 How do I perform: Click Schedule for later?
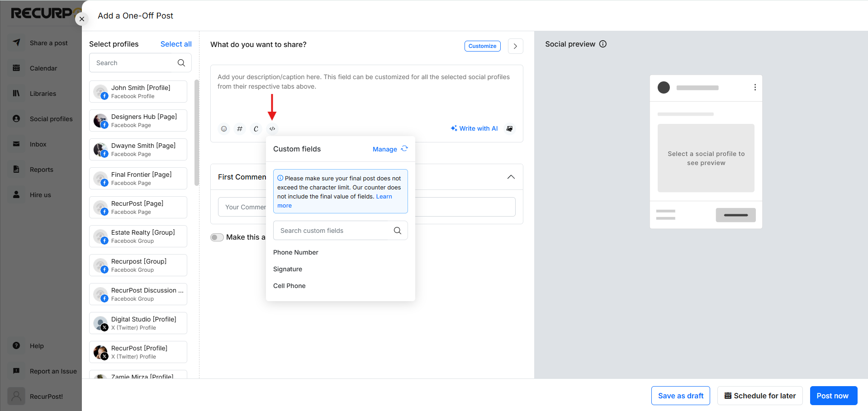click(760, 396)
